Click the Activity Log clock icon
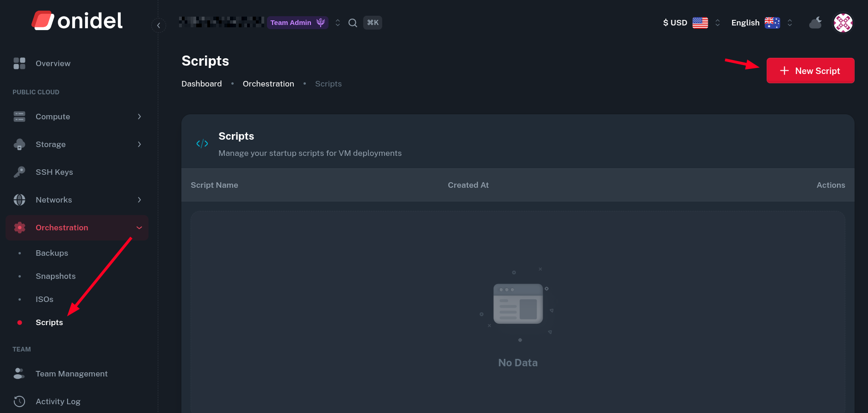Viewport: 868px width, 413px height. (19, 401)
